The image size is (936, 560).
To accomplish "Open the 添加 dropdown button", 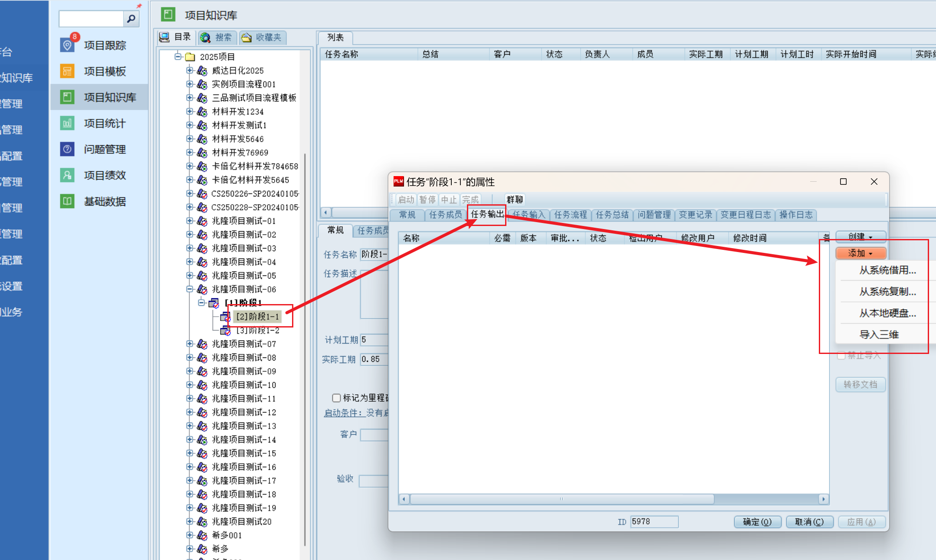I will pyautogui.click(x=860, y=253).
